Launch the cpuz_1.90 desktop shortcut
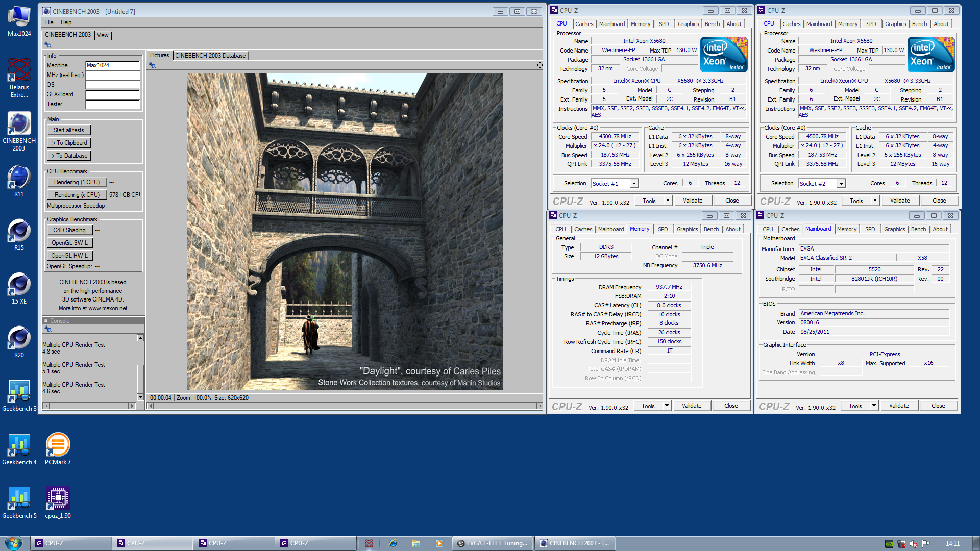Screen dimensions: 980x551 click(58, 503)
